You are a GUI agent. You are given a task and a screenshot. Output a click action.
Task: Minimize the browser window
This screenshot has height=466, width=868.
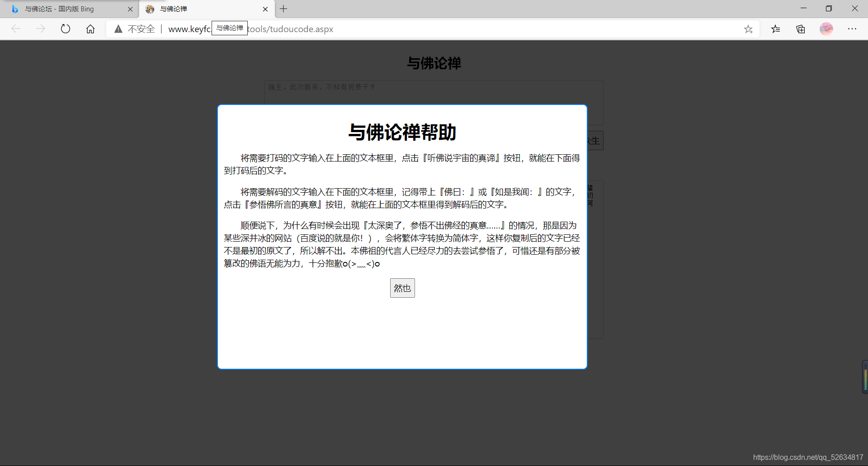pyautogui.click(x=803, y=9)
